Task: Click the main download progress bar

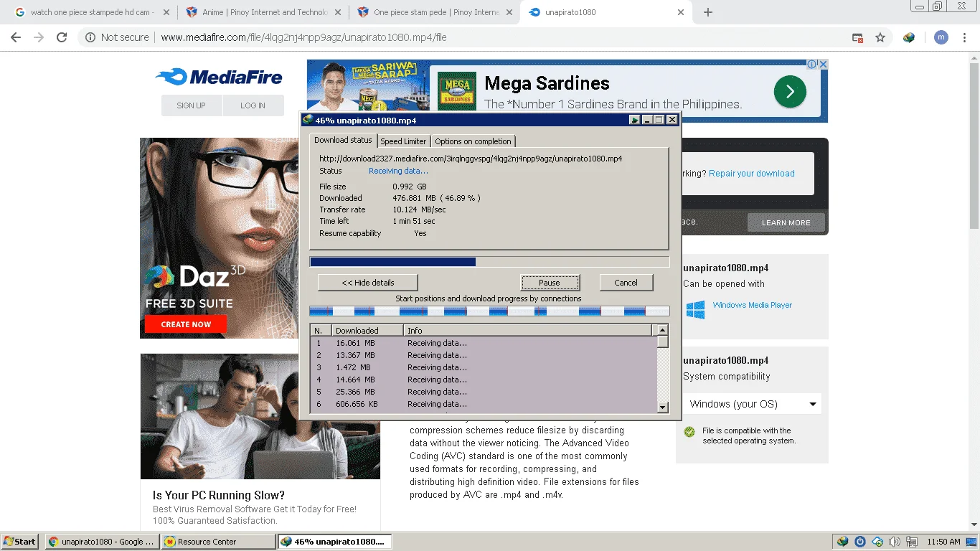Action: [489, 262]
